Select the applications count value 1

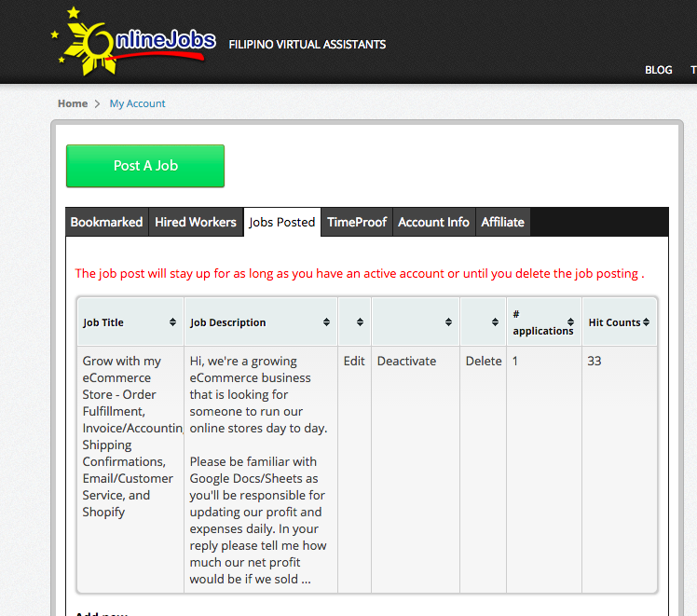tap(514, 361)
